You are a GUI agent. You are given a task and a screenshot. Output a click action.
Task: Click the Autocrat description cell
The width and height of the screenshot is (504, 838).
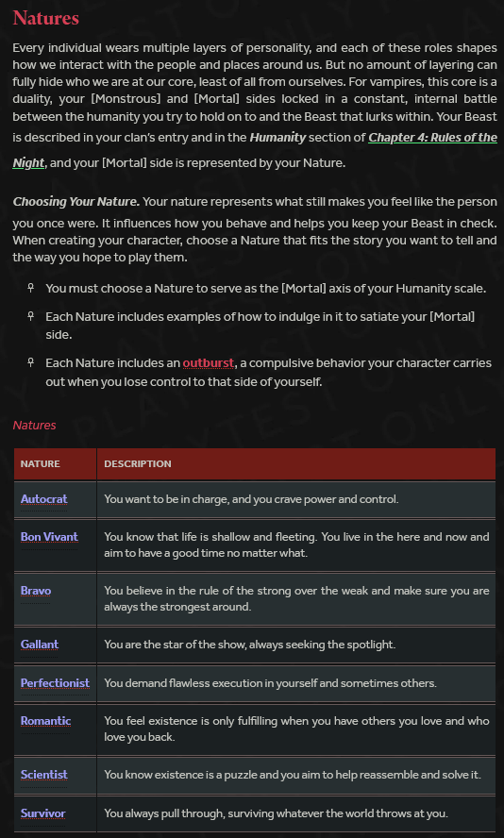coord(296,499)
